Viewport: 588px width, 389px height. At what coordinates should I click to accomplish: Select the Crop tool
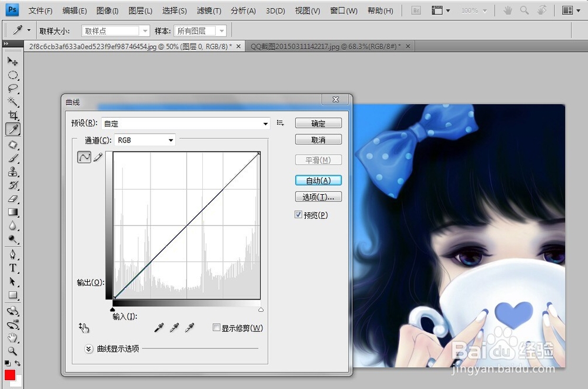tap(13, 115)
